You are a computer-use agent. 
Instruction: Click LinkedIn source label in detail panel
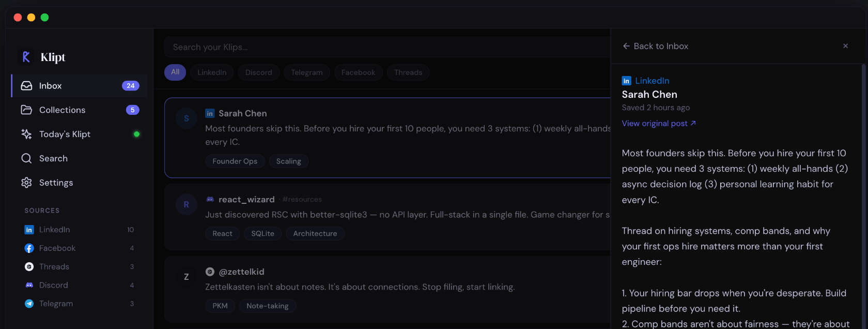point(652,81)
